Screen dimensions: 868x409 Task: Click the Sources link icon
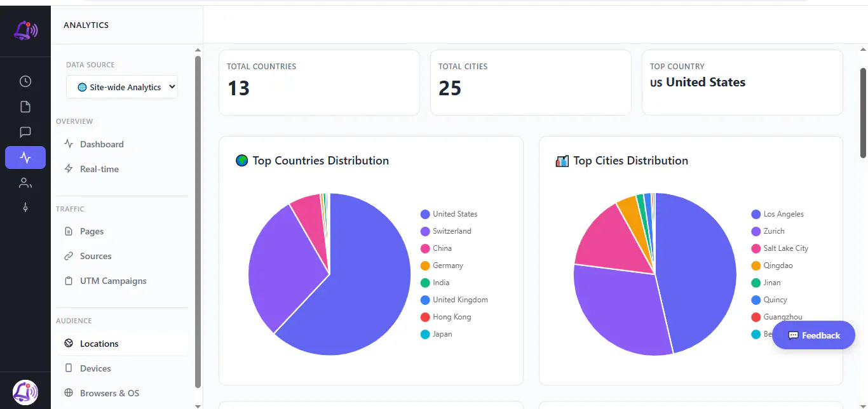pos(69,256)
